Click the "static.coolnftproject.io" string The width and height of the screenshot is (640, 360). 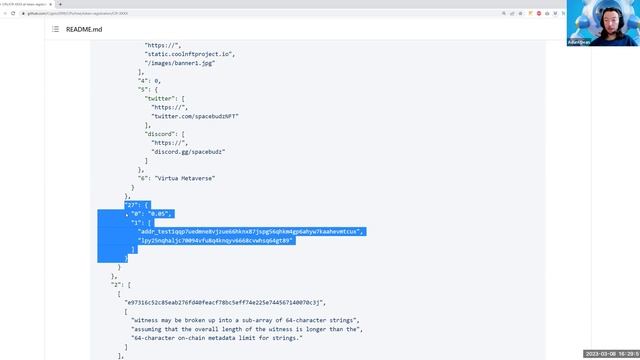[x=189, y=54]
